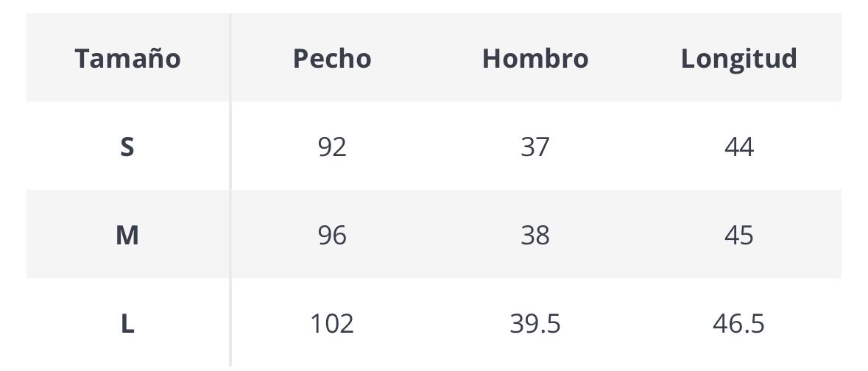Select the chest measurement for size L

pos(332,324)
